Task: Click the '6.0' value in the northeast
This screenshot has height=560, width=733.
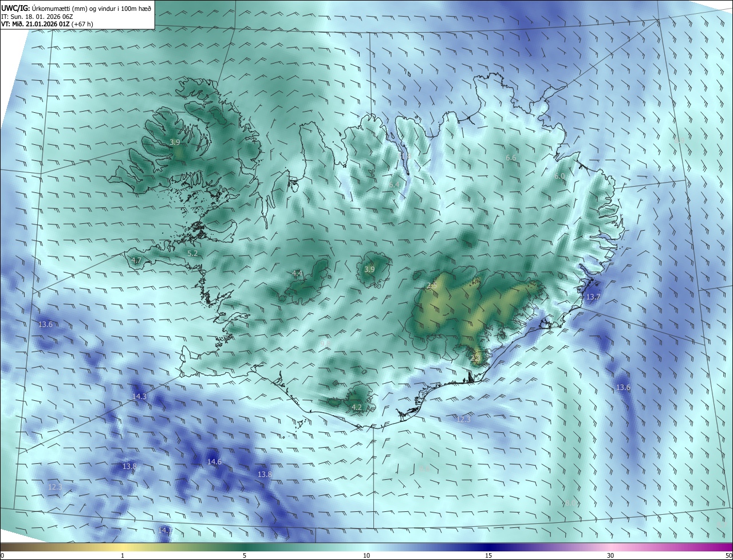Action: coord(560,176)
